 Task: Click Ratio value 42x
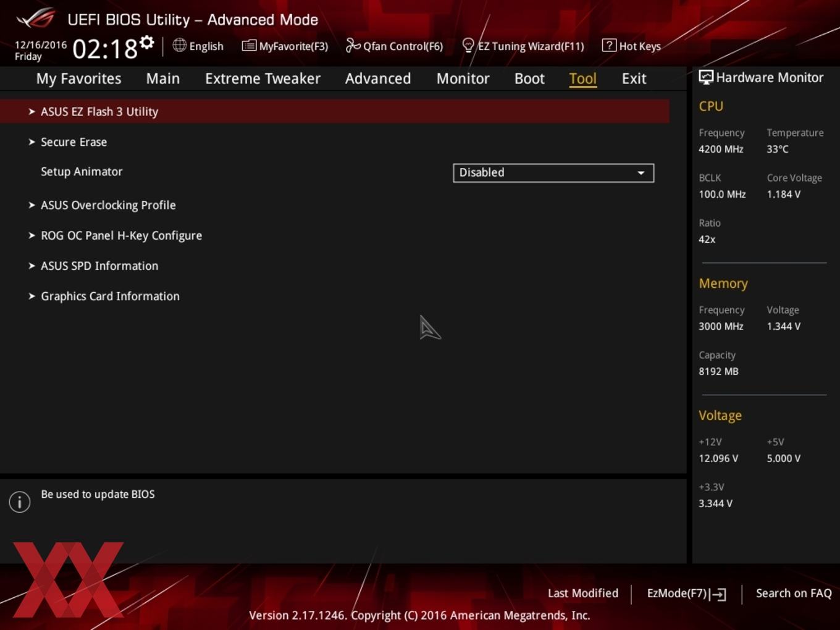(707, 239)
